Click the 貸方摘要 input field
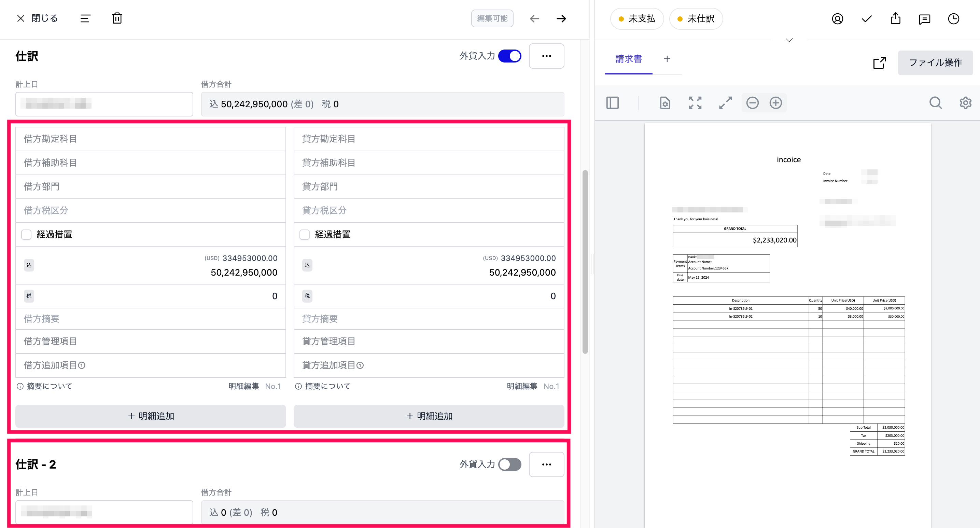The image size is (980, 528). [x=429, y=319]
